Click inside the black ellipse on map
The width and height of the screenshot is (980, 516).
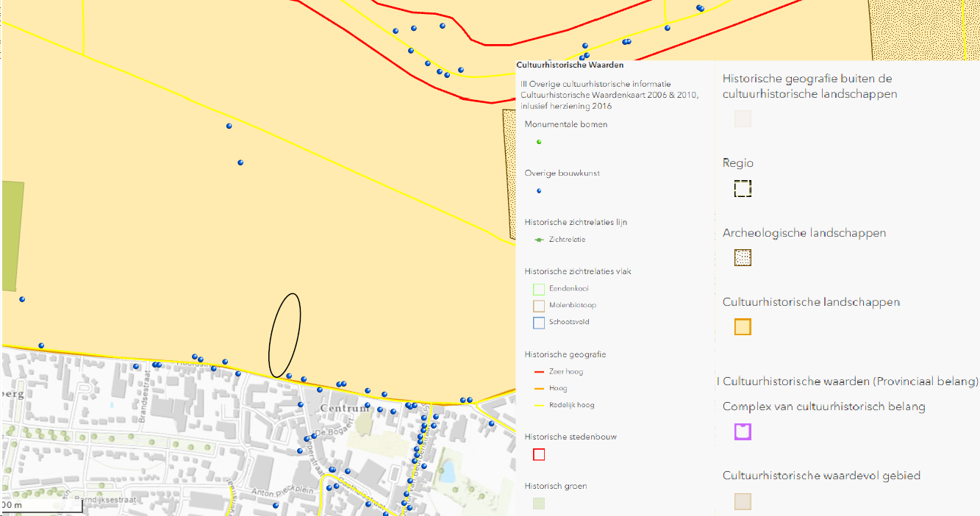click(x=285, y=334)
